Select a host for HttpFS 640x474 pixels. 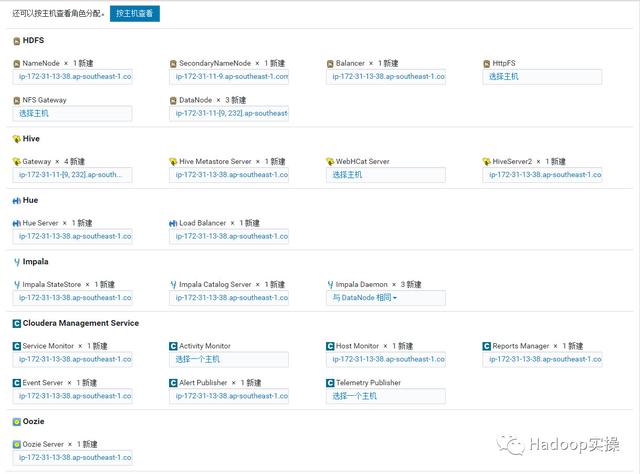click(x=542, y=77)
